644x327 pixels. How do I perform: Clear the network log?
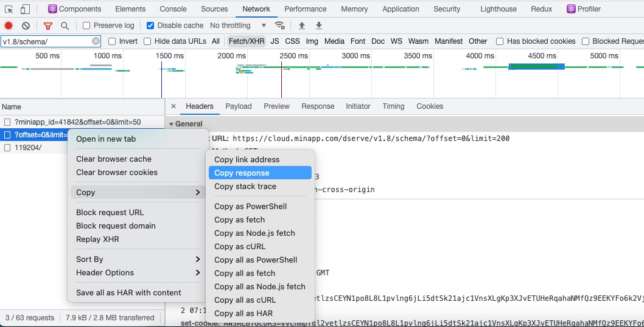tap(26, 26)
